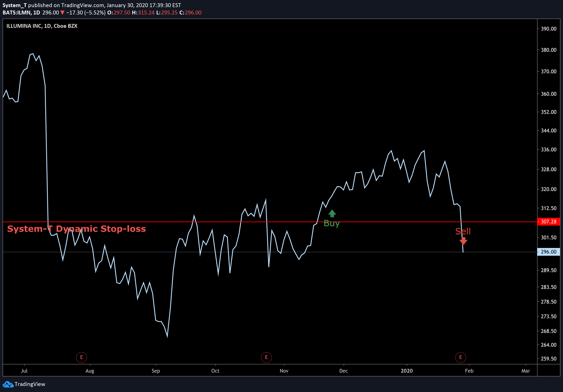Click the red down-triangle change indicator
The width and height of the screenshot is (563, 392).
click(62, 13)
